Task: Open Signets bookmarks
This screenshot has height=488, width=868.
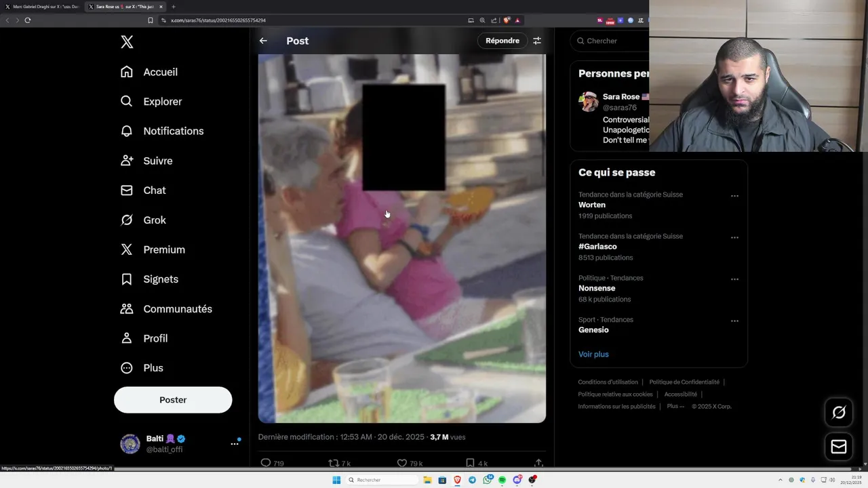Action: [x=149, y=279]
